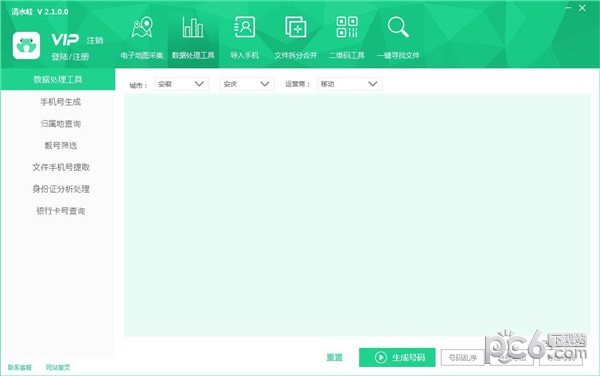The height and width of the screenshot is (376, 600).
Task: Click the VIP badge icon
Action: click(x=65, y=39)
